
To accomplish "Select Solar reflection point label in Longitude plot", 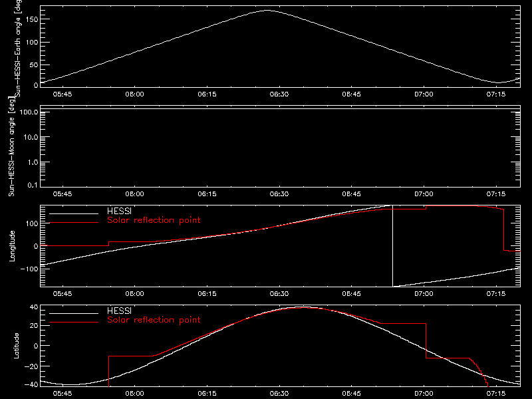I will pos(154,220).
